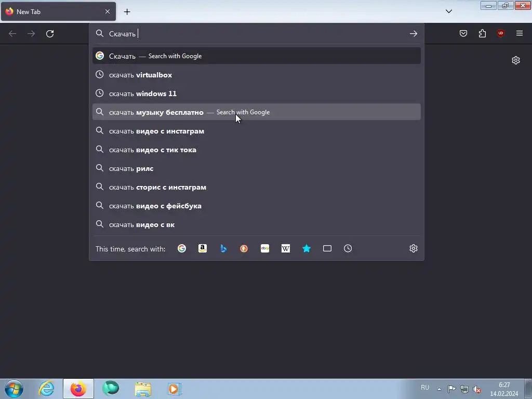Search open tabs with the tab icon
This screenshot has height=399, width=532.
pos(327,249)
